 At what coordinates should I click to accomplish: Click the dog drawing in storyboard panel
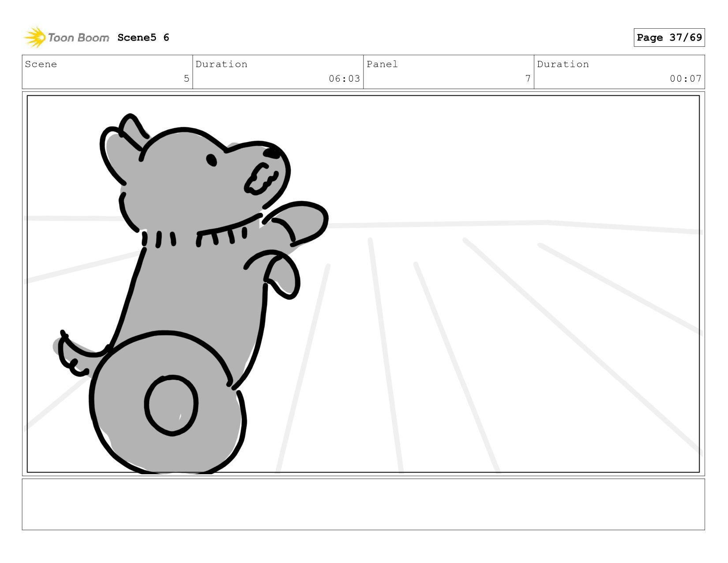(190, 294)
